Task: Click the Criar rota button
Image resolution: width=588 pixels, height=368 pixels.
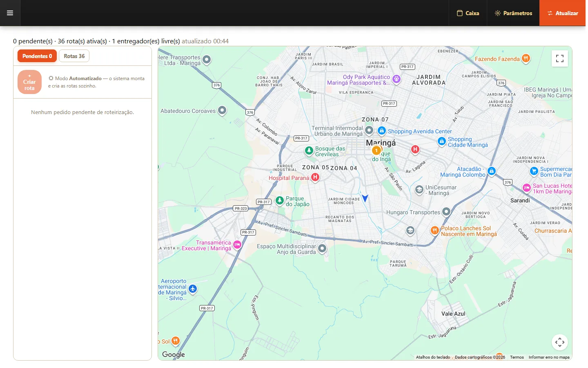Action: pyautogui.click(x=29, y=82)
